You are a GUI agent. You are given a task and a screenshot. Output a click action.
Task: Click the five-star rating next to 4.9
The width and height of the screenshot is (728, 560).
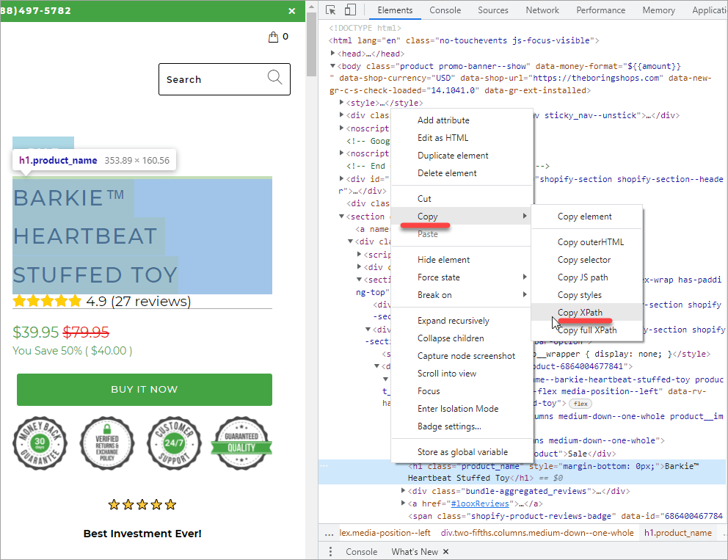click(x=47, y=302)
